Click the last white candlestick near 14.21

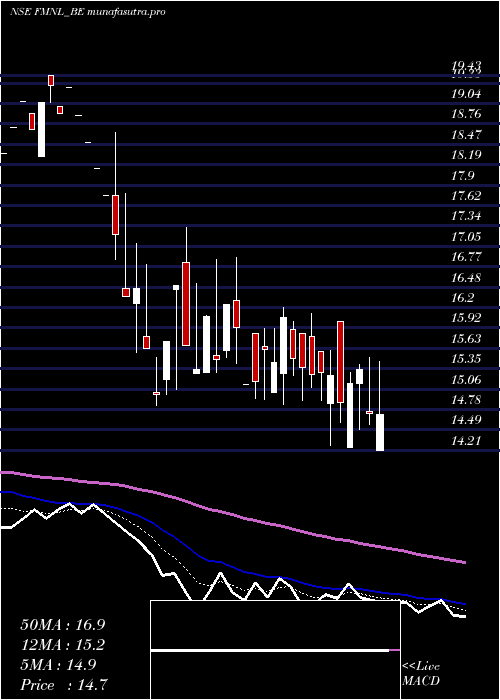(380, 432)
